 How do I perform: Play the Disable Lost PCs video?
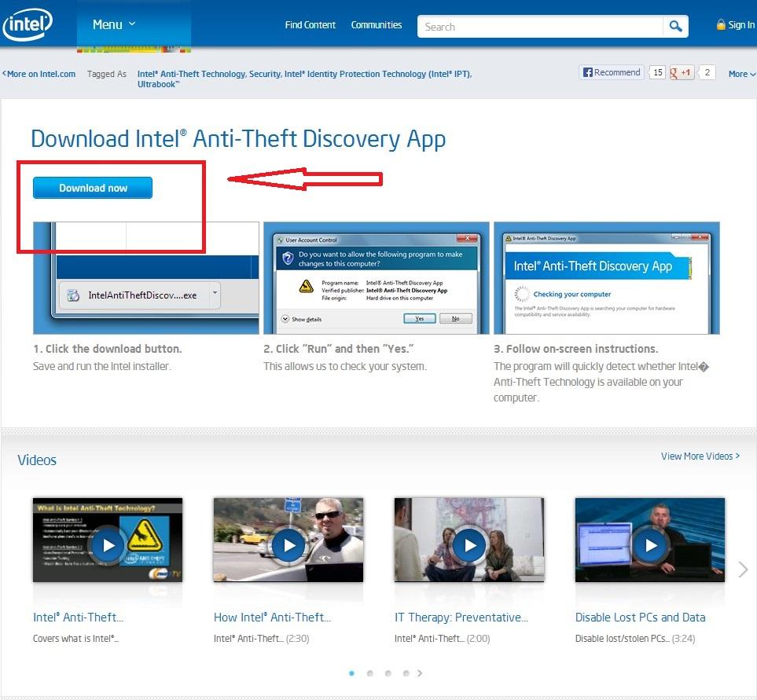pyautogui.click(x=650, y=544)
